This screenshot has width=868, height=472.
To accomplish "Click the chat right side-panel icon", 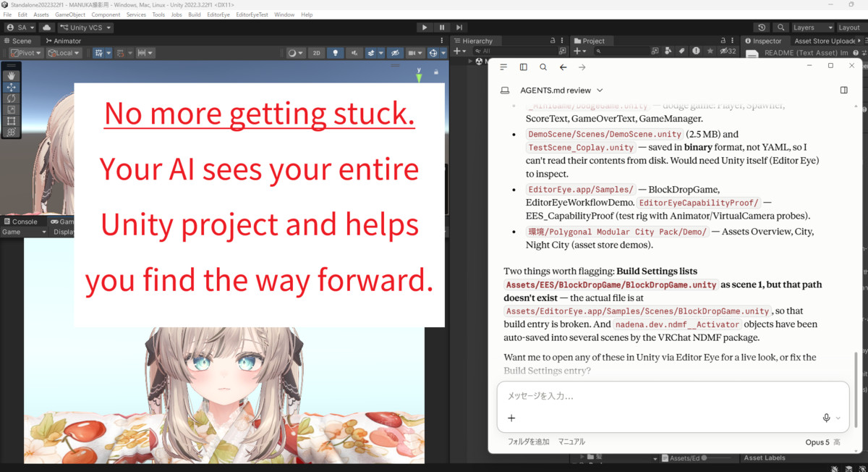I will click(843, 90).
